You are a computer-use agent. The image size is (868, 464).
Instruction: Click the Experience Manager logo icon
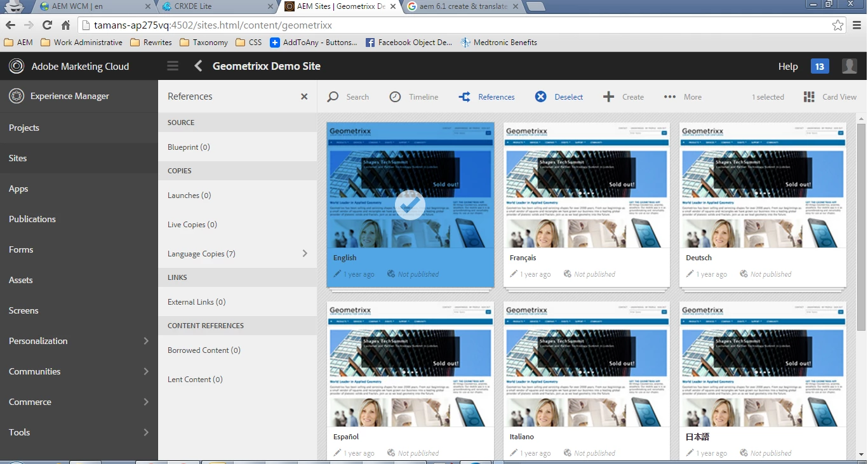click(17, 96)
